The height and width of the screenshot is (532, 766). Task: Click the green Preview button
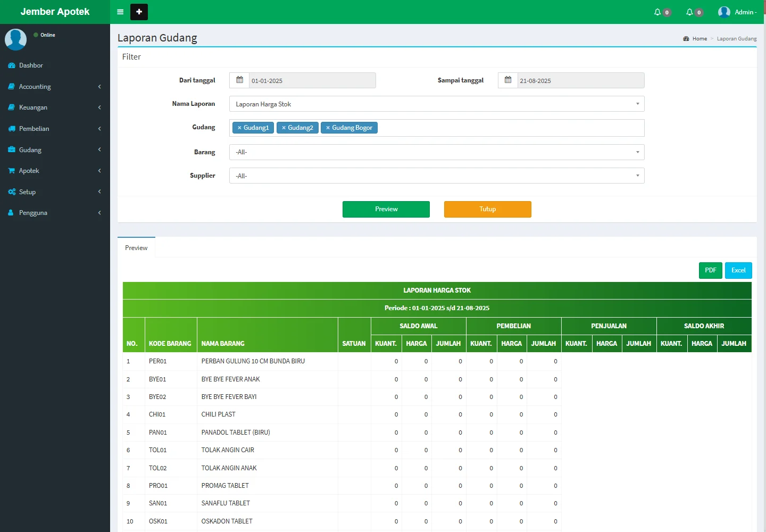click(386, 209)
